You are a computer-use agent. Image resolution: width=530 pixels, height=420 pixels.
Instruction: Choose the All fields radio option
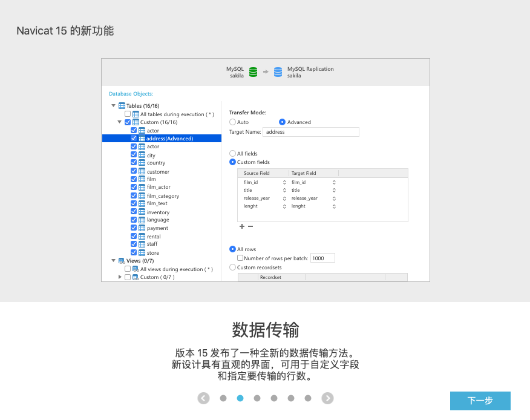coord(232,153)
